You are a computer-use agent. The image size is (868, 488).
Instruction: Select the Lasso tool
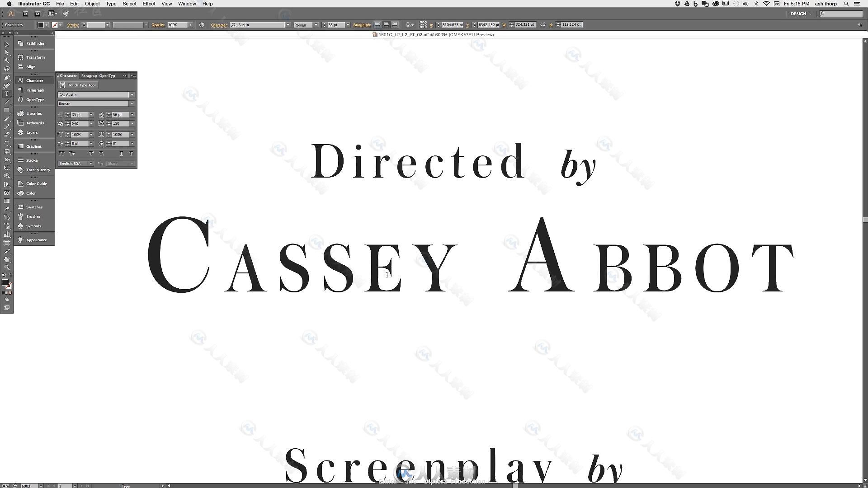(6, 69)
